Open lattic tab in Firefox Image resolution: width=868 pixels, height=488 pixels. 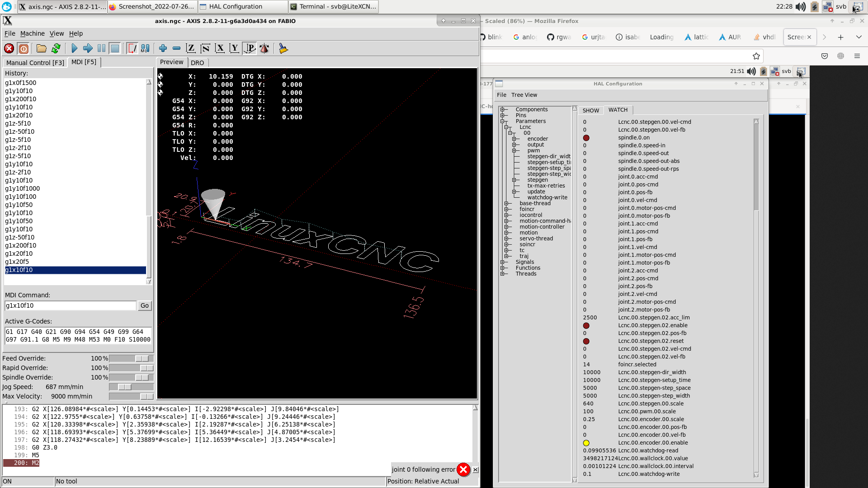pyautogui.click(x=696, y=37)
